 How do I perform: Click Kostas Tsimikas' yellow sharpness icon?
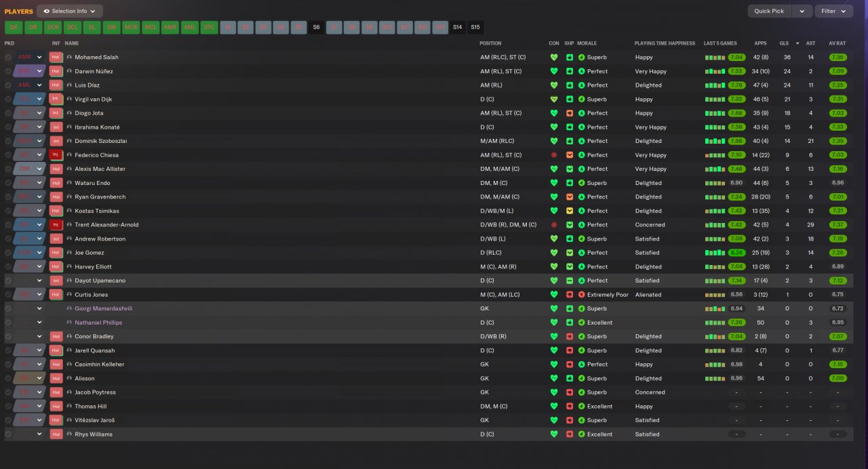pos(570,211)
